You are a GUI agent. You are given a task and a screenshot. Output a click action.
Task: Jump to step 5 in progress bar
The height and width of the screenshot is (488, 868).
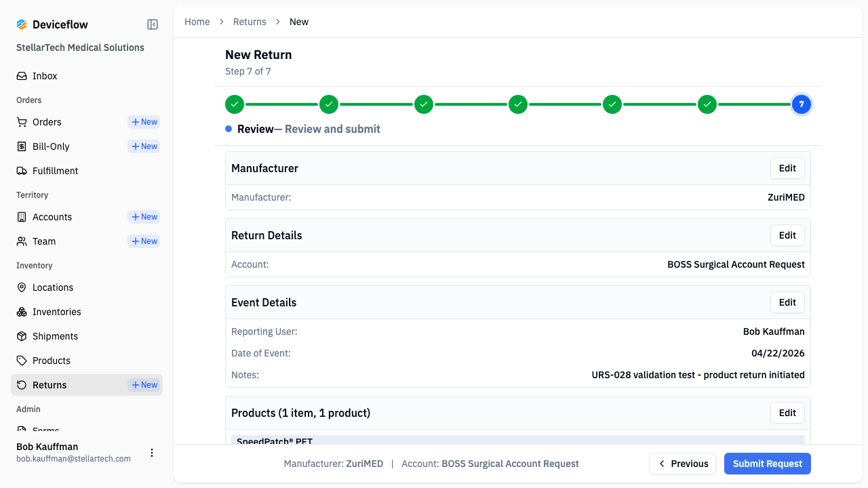pyautogui.click(x=612, y=104)
